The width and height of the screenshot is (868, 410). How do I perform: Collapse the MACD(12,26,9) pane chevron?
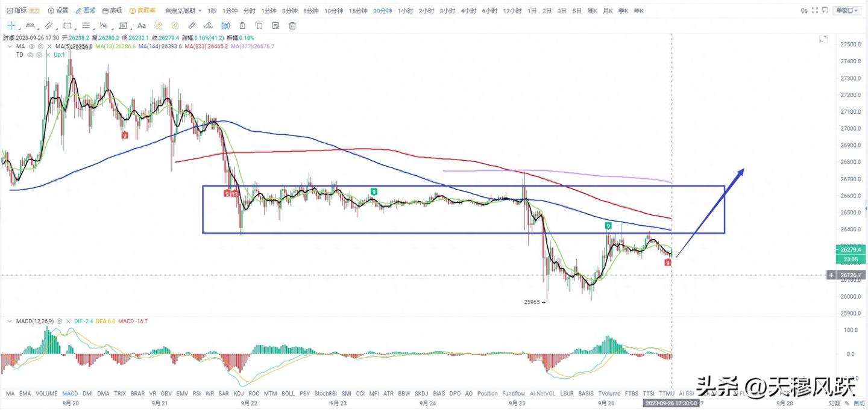tap(9, 321)
